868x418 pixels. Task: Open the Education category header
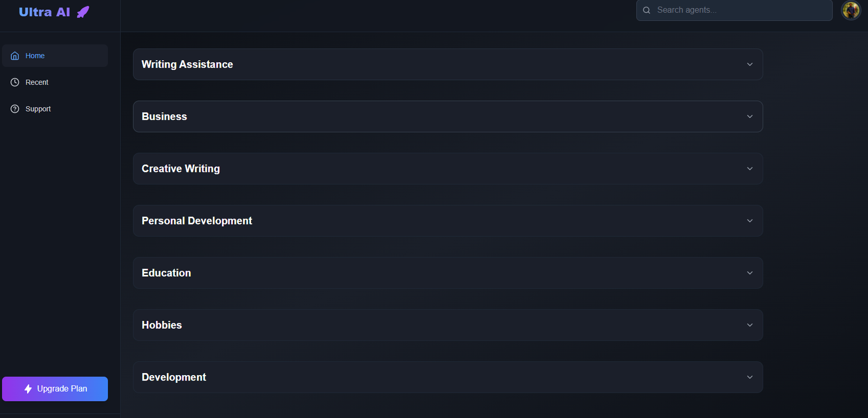448,273
